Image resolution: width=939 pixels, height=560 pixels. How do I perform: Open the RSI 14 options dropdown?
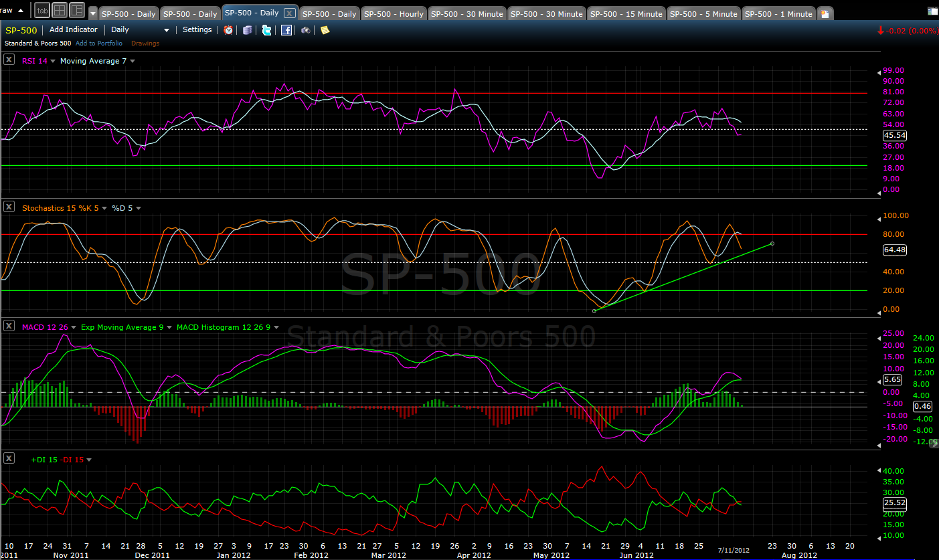(53, 61)
